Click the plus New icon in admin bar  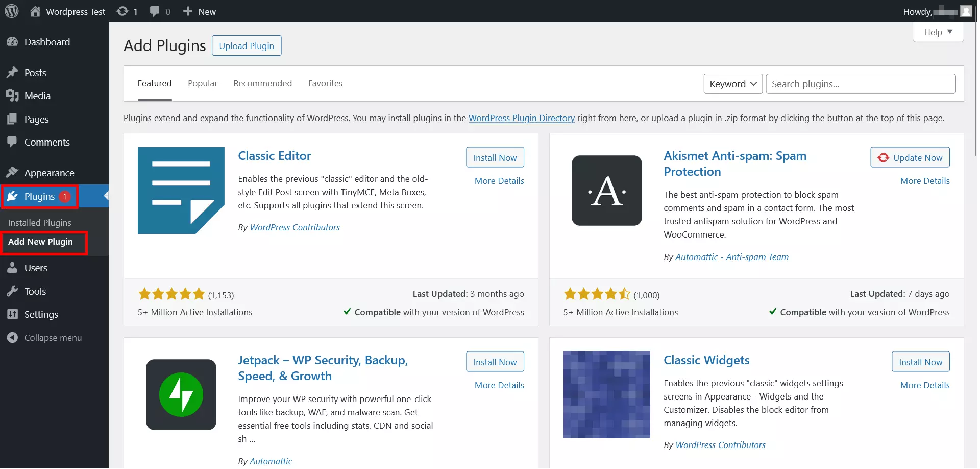[188, 11]
